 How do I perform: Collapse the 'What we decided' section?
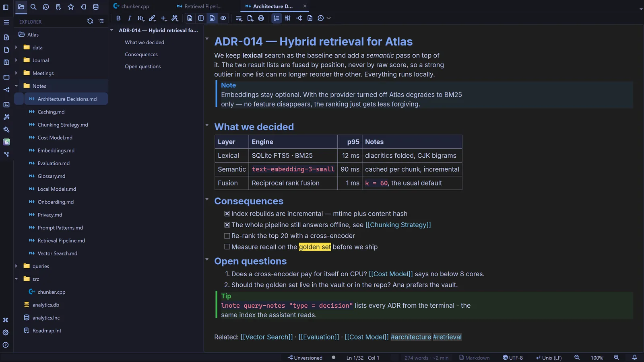click(207, 125)
